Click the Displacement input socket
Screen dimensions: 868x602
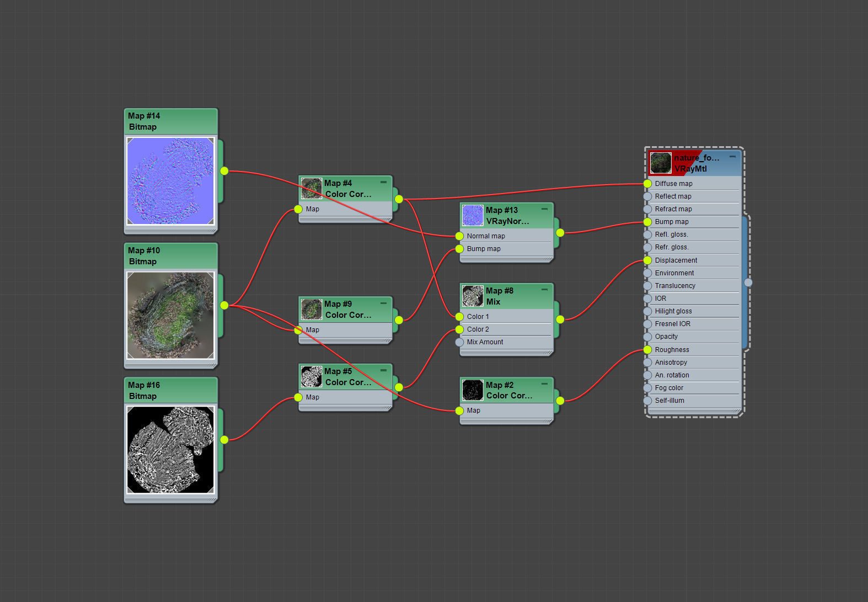pyautogui.click(x=647, y=260)
